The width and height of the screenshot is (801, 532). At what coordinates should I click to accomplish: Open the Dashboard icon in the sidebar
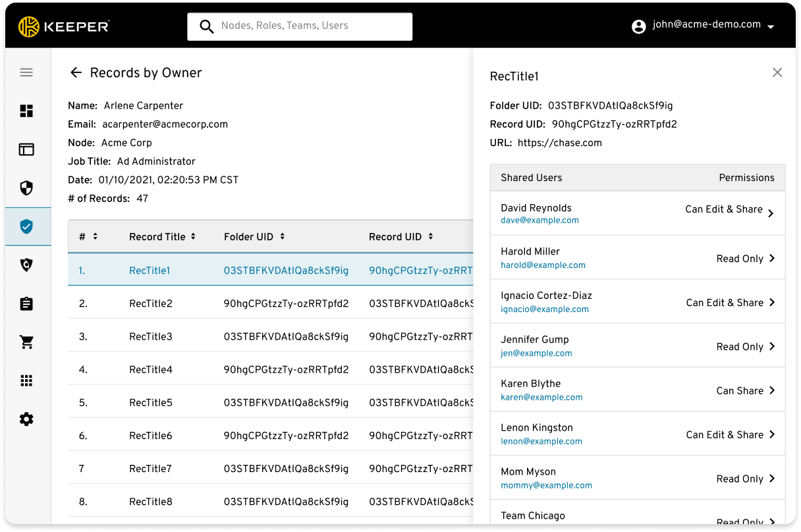pos(26,111)
